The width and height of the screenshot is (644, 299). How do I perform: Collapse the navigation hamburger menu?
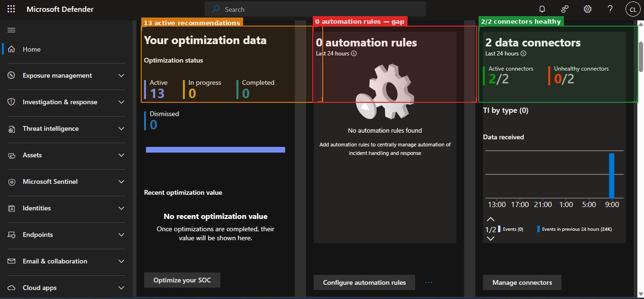[11, 30]
